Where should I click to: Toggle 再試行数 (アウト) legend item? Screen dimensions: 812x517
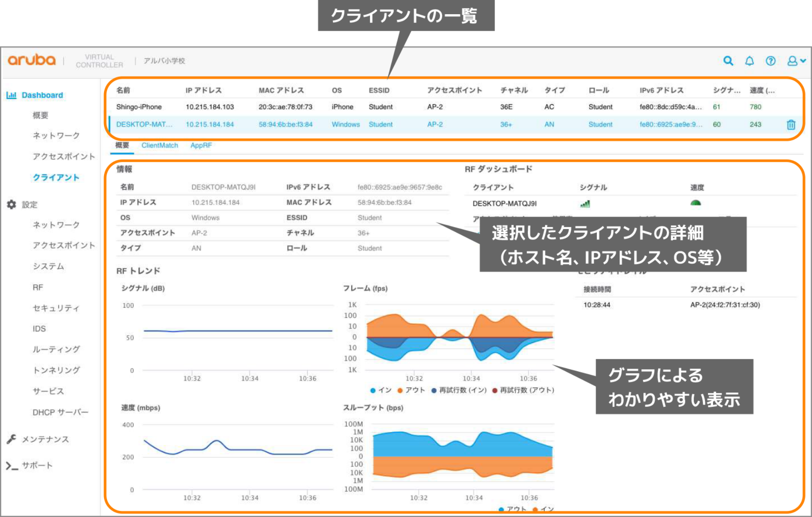(523, 390)
